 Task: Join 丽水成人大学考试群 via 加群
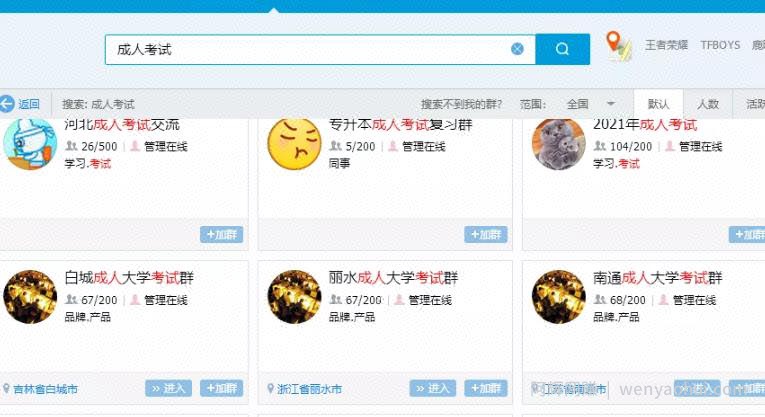pyautogui.click(x=486, y=388)
